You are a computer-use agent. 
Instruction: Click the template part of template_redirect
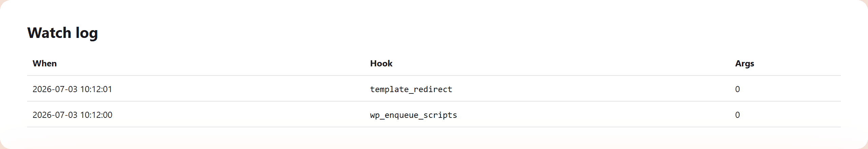tap(389, 89)
